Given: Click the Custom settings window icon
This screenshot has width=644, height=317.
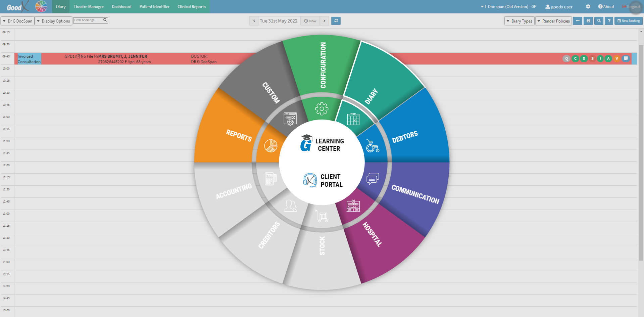Looking at the screenshot, I should [x=290, y=119].
